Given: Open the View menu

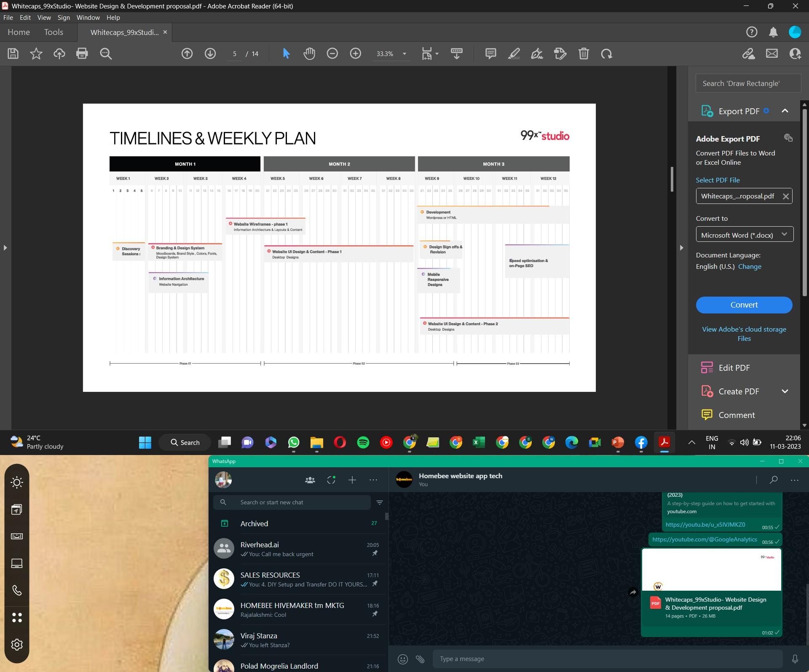Looking at the screenshot, I should pyautogui.click(x=44, y=17).
